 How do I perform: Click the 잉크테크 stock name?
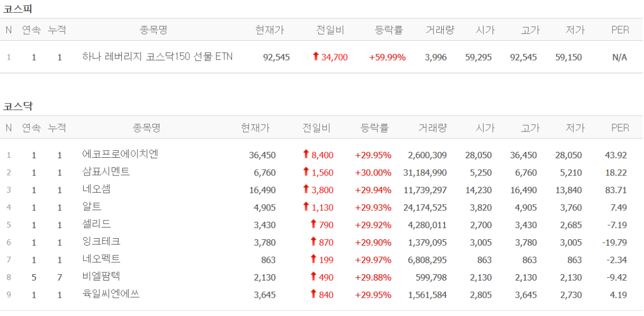coord(101,242)
